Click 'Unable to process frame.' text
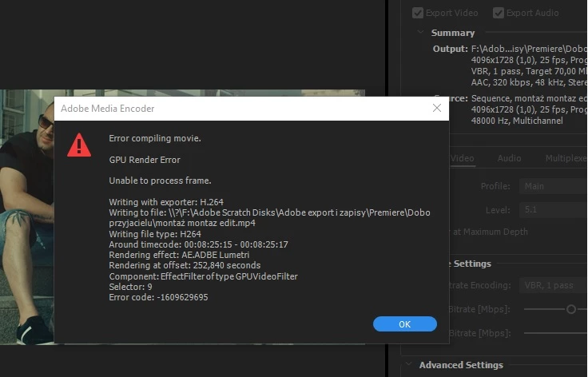This screenshot has width=588, height=377. [x=160, y=181]
